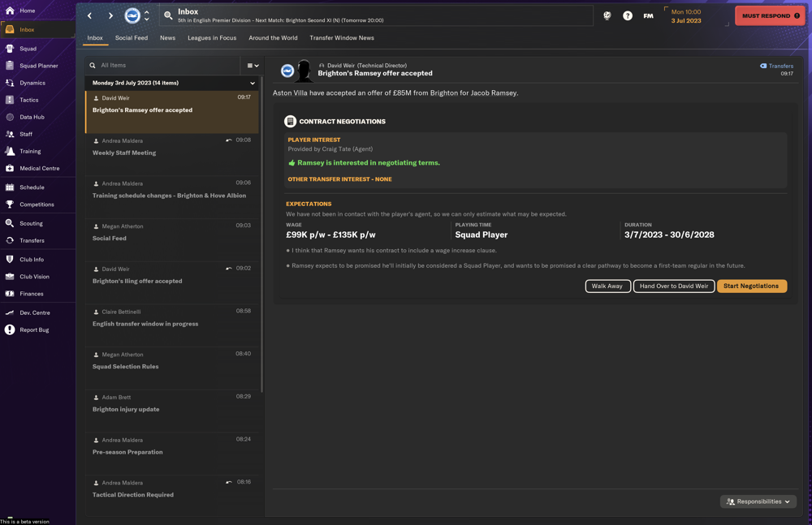Open the Scouting section from the sidebar
The height and width of the screenshot is (525, 812).
point(33,222)
